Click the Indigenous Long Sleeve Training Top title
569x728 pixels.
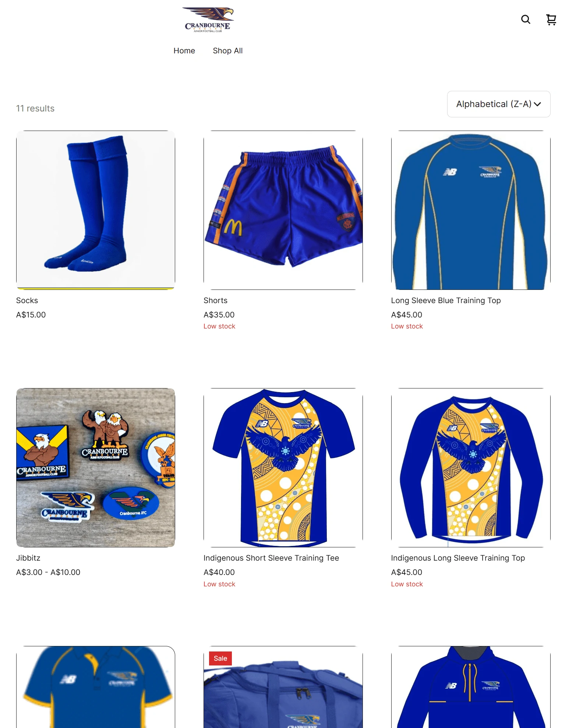pyautogui.click(x=458, y=558)
